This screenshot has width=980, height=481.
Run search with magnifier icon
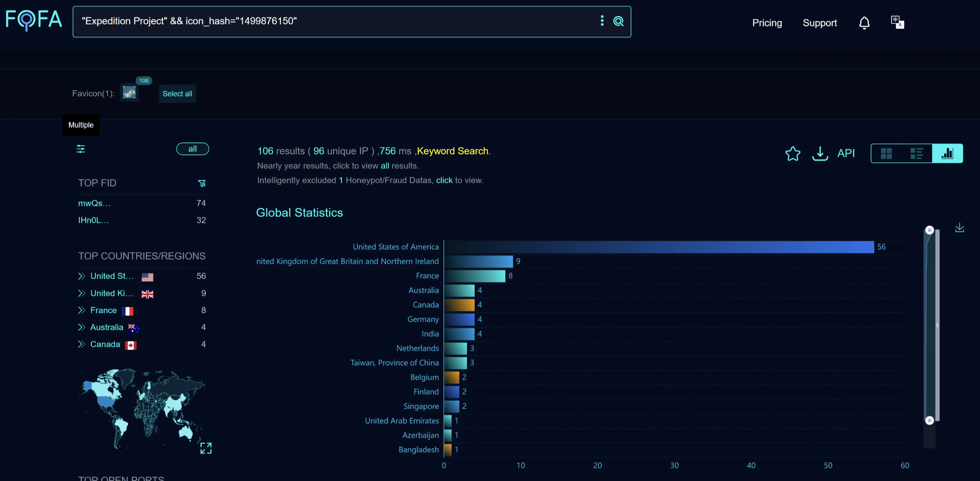tap(619, 21)
